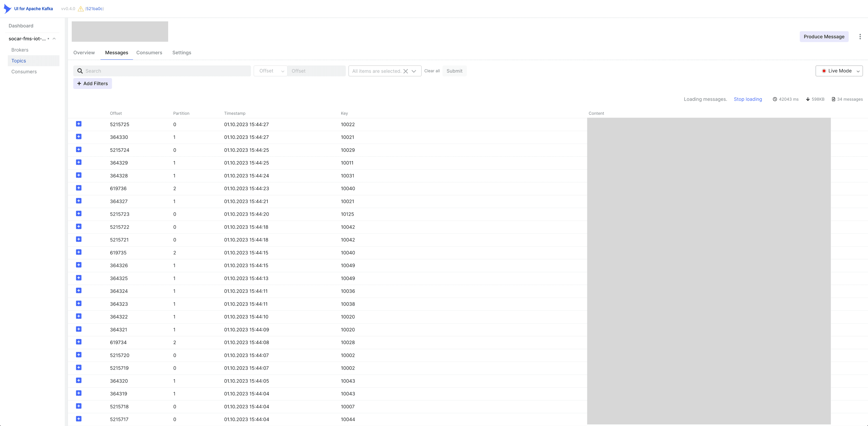Switch to the Consumers tab
This screenshot has height=426, width=868.
click(x=149, y=53)
